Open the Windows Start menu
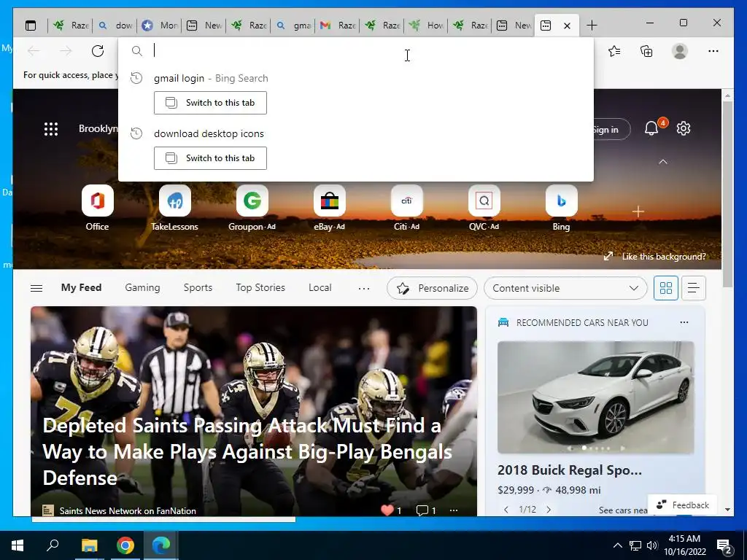The height and width of the screenshot is (560, 747). [18, 545]
